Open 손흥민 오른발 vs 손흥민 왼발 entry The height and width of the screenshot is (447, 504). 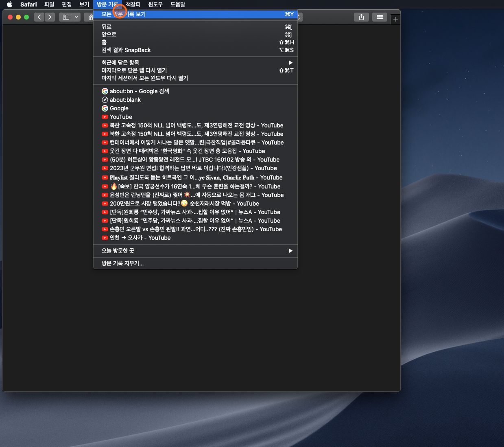196,229
